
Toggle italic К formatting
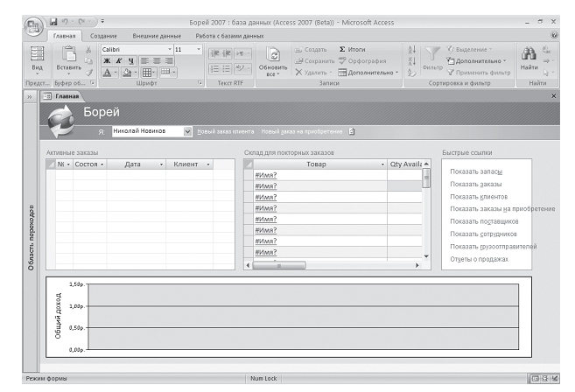(119, 61)
